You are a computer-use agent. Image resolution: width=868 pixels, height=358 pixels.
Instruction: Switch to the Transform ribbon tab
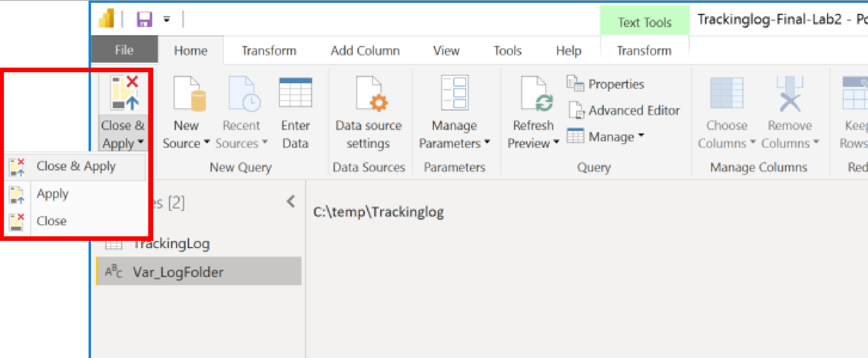(268, 51)
